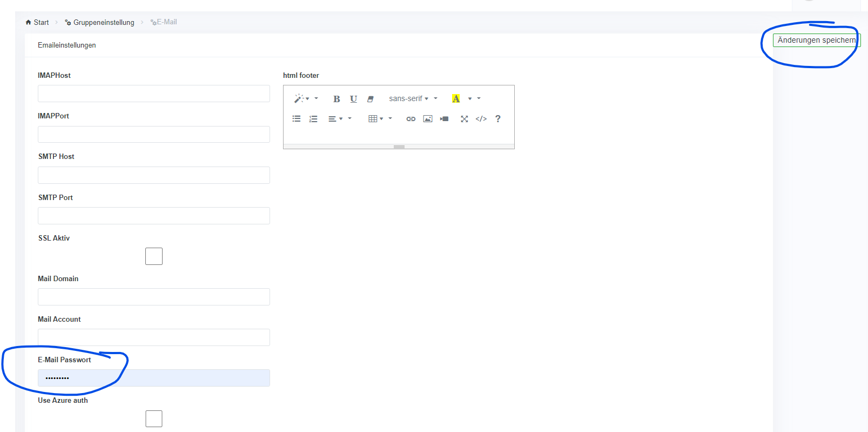The image size is (868, 432).
Task: Focus the E-Mail Passwort field
Action: [154, 378]
